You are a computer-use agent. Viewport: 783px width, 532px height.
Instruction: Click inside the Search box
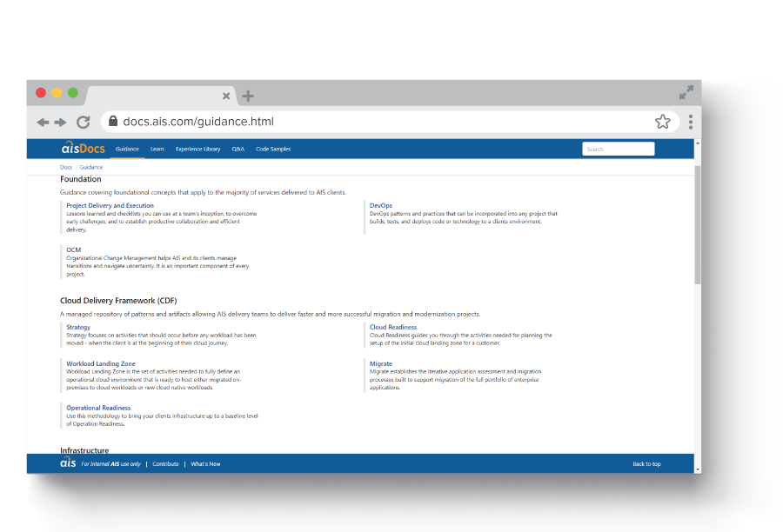click(619, 149)
